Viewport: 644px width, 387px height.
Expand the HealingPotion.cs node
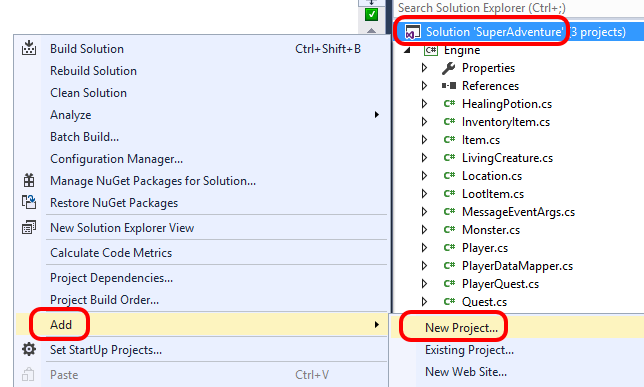pos(424,104)
